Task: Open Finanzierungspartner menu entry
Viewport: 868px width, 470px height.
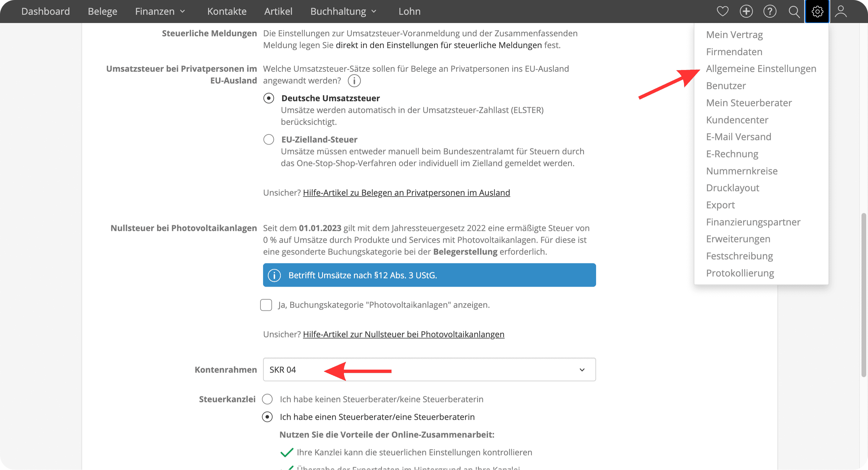Action: 753,222
